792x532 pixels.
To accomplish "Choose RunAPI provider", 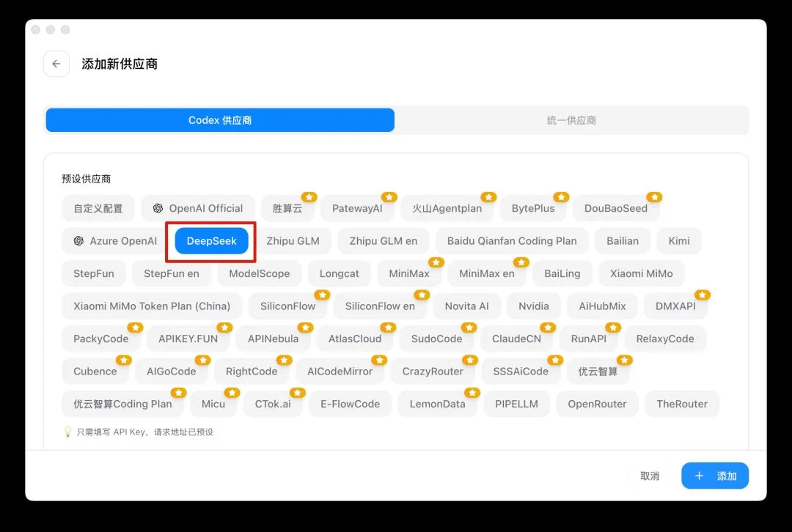I will (588, 339).
